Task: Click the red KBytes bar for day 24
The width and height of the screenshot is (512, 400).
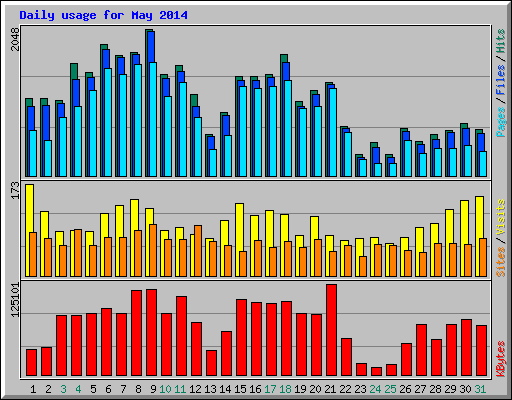Action: 376,371
